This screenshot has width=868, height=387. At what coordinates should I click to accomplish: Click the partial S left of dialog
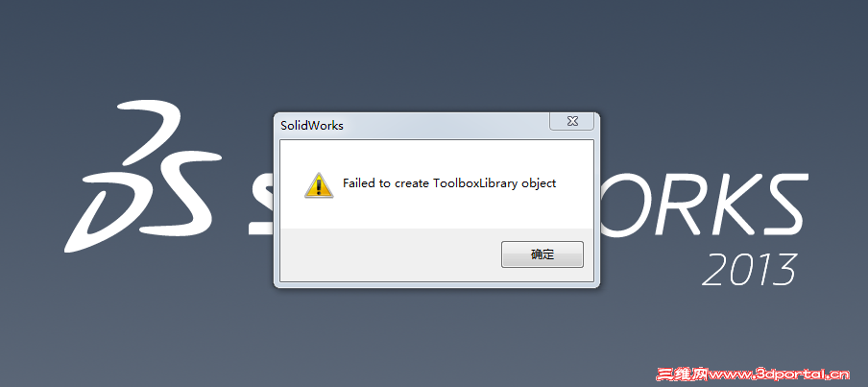tap(261, 203)
